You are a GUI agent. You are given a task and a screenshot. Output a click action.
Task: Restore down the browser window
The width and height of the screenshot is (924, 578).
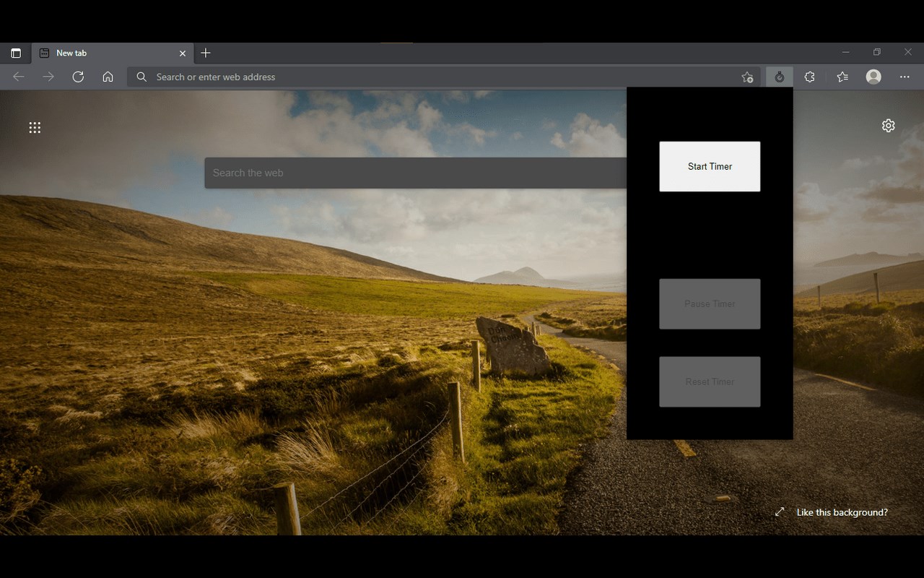click(876, 52)
